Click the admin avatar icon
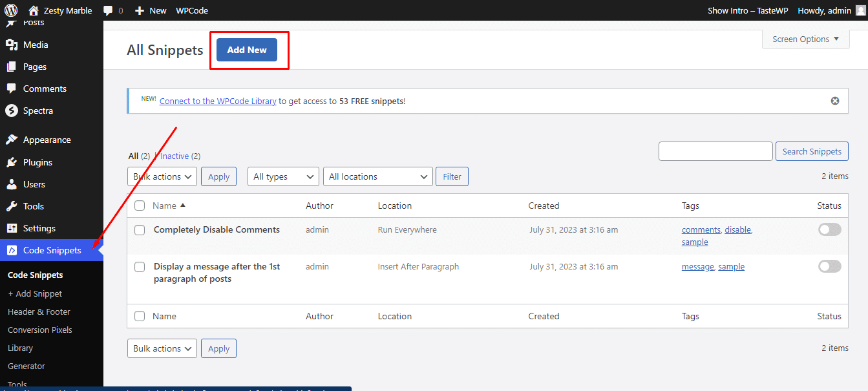Image resolution: width=868 pixels, height=391 pixels. pos(860,10)
